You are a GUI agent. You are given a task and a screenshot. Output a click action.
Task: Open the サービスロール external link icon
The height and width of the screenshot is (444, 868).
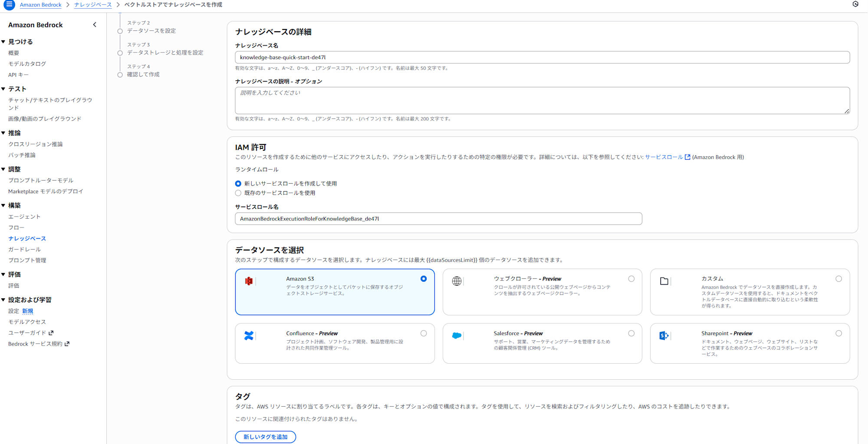click(687, 157)
